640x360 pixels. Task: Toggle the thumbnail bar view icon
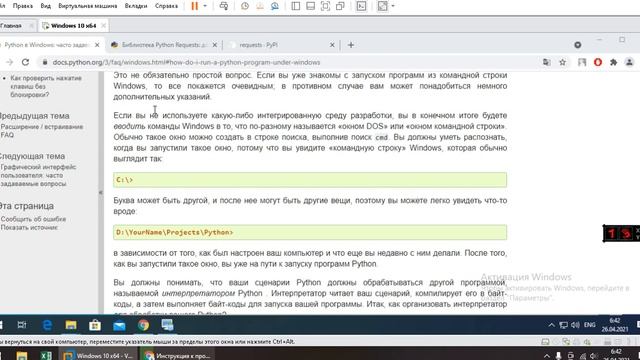click(x=310, y=6)
